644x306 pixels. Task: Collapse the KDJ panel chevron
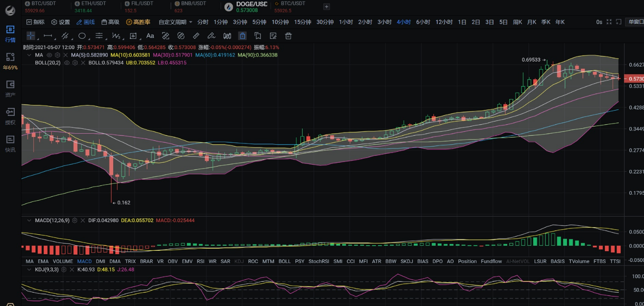[29, 269]
